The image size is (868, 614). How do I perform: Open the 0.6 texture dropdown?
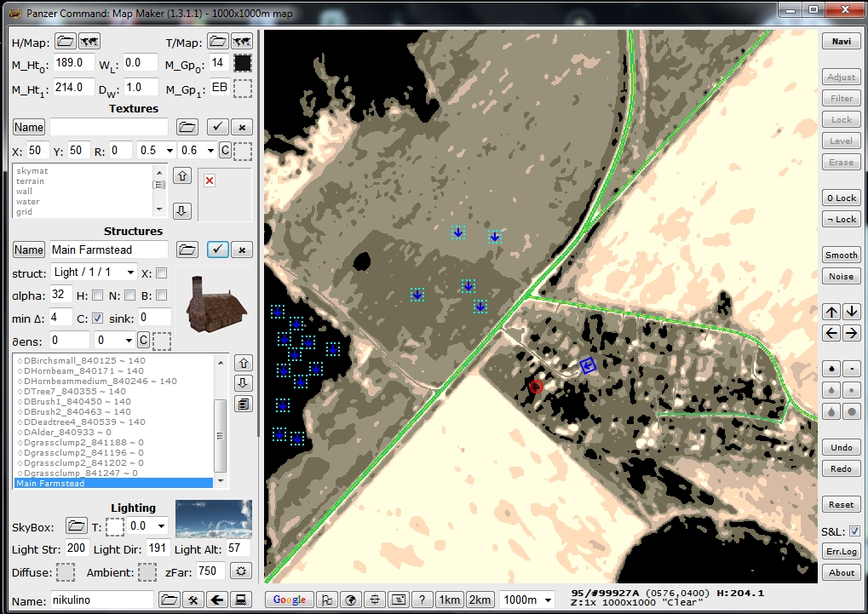coord(210,151)
